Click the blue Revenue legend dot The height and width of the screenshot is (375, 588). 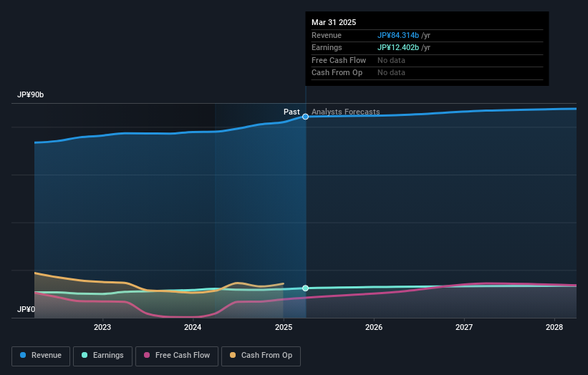click(x=23, y=355)
